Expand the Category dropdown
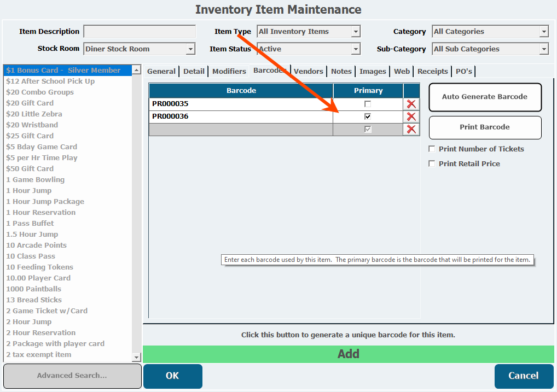The width and height of the screenshot is (557, 392). point(543,32)
